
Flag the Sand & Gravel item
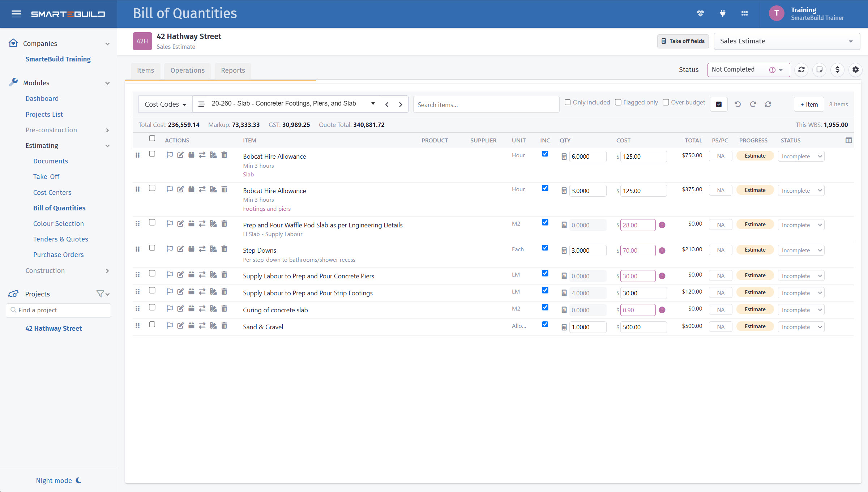[170, 326]
